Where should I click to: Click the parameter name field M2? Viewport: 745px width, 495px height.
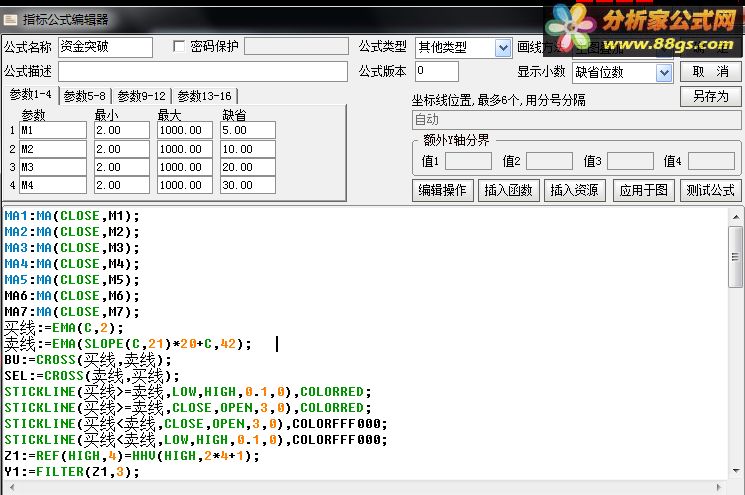pos(53,149)
